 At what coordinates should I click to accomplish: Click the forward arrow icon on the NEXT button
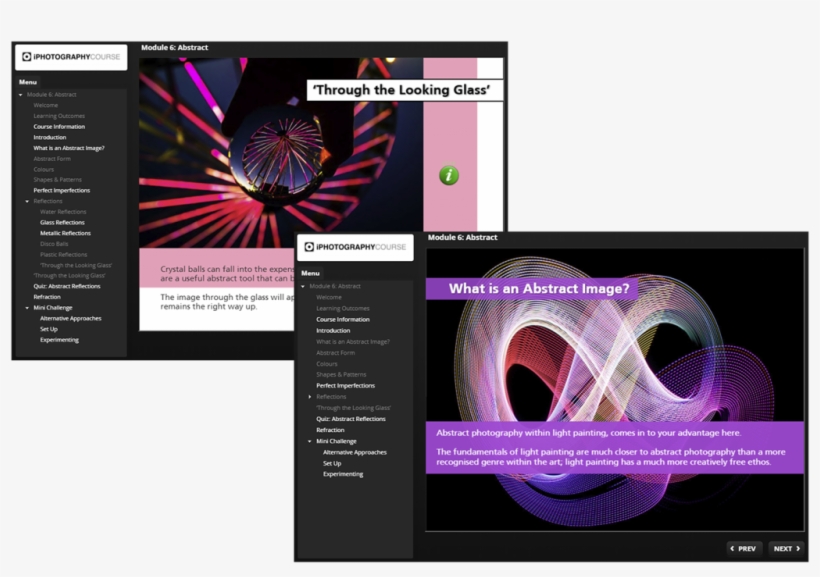click(800, 548)
